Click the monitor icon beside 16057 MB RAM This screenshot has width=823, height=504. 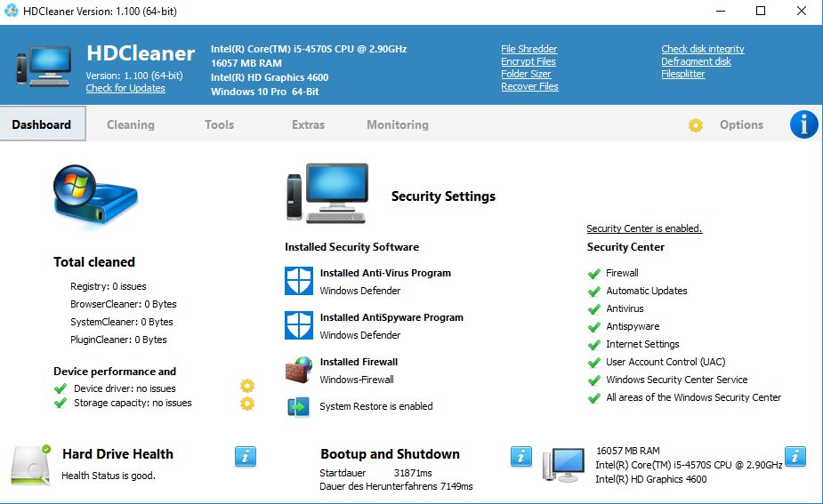564,465
